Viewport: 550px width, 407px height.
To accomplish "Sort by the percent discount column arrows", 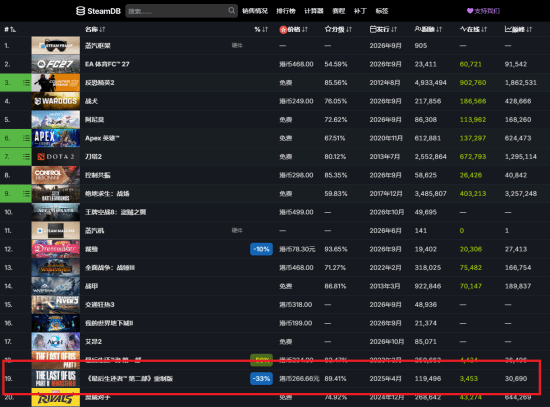I will (x=265, y=29).
